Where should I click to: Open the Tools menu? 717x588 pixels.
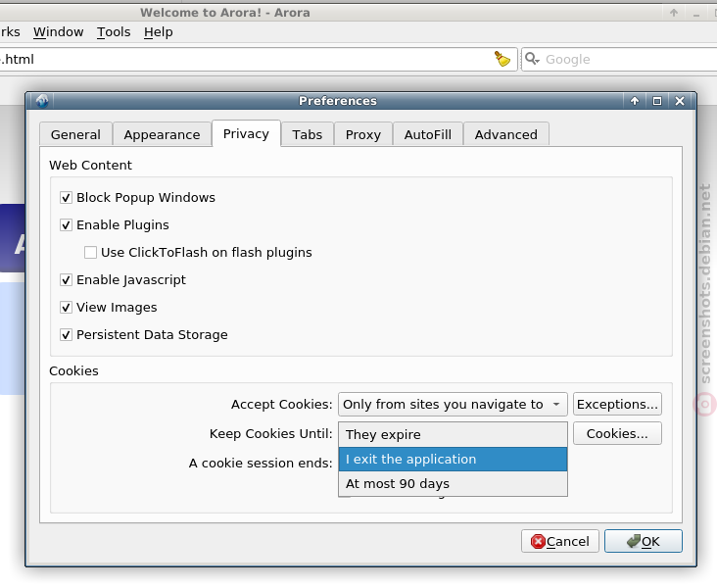coord(114,32)
